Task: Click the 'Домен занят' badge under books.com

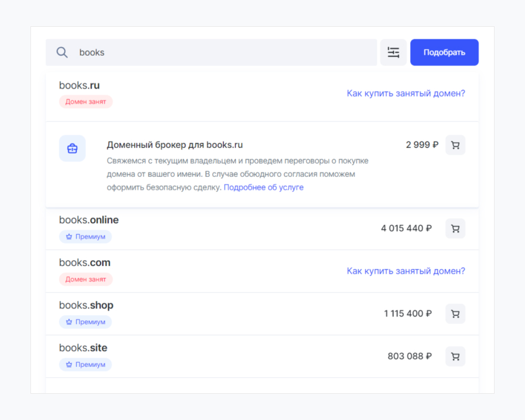Action: tap(86, 279)
